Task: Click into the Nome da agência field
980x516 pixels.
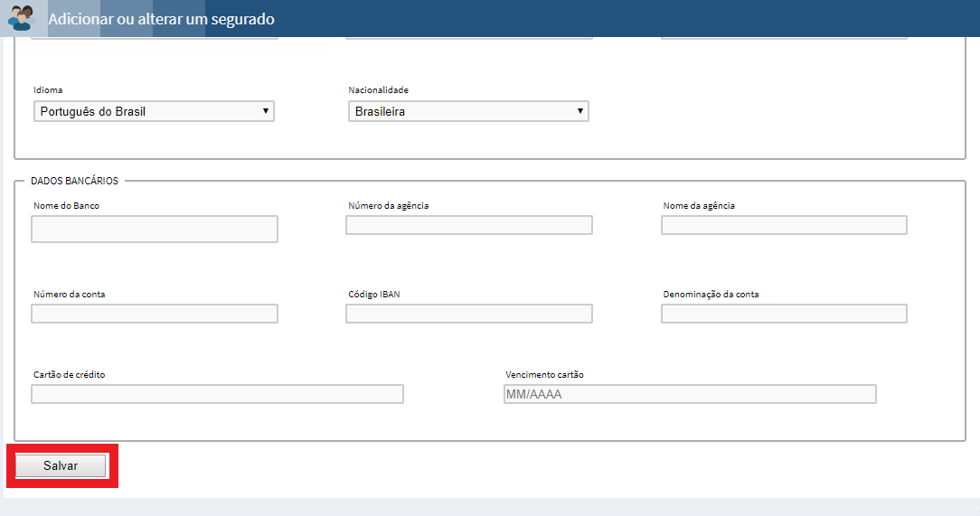Action: (784, 225)
